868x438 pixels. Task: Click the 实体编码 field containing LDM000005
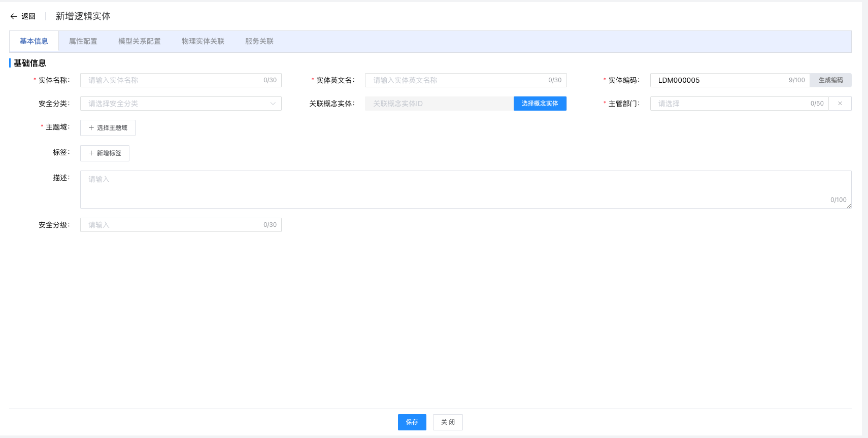coord(721,80)
